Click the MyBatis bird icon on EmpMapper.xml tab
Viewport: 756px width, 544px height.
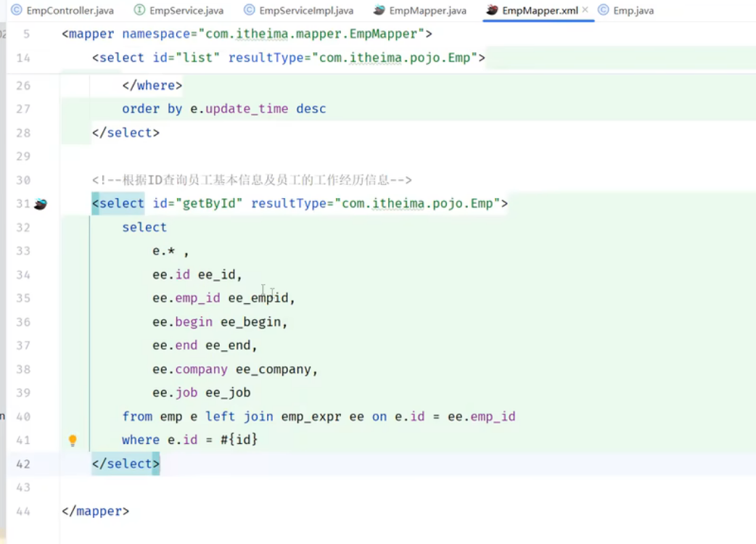pos(492,10)
